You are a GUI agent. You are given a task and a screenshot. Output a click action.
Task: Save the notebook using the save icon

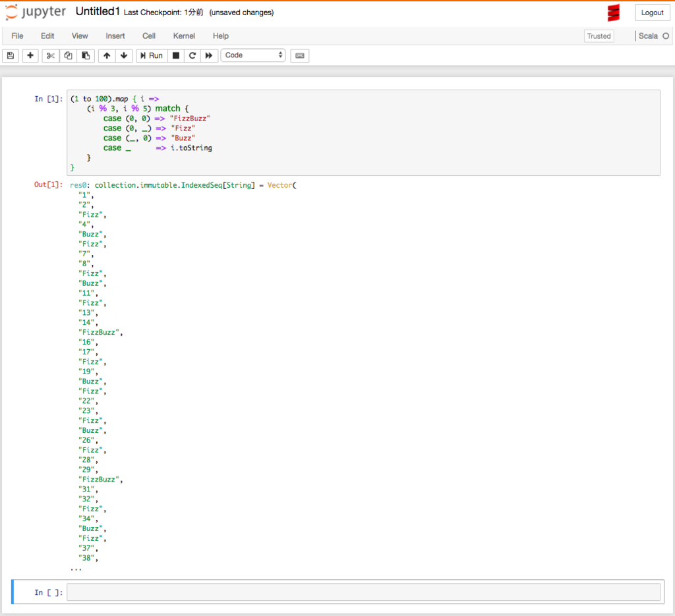pyautogui.click(x=10, y=55)
